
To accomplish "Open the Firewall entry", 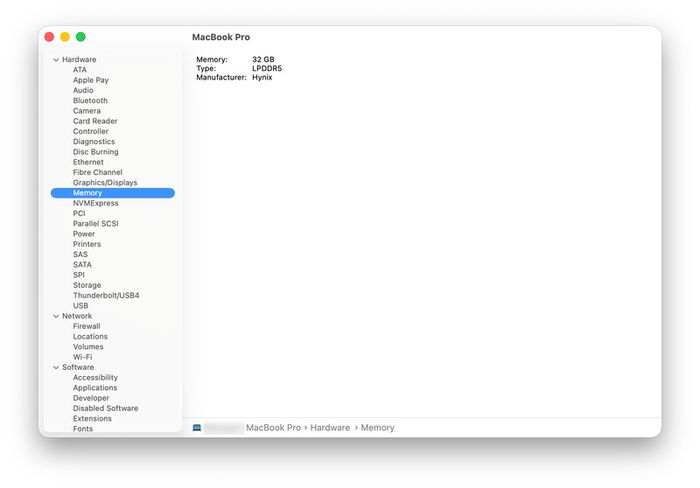I will pos(87,326).
